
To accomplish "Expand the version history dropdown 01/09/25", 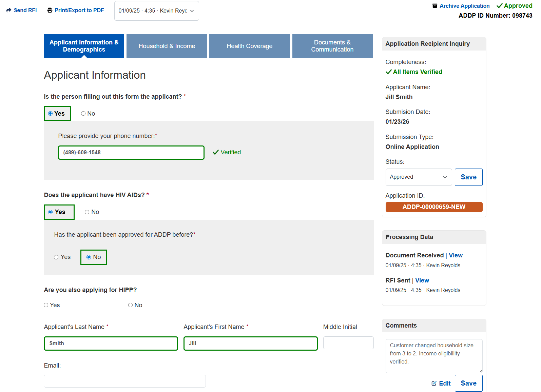I will click(x=156, y=11).
